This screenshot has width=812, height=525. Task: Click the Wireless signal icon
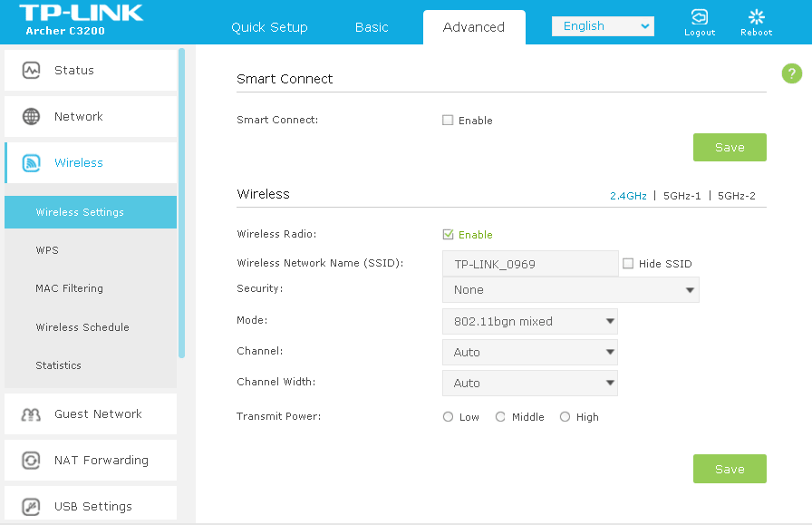pyautogui.click(x=31, y=163)
